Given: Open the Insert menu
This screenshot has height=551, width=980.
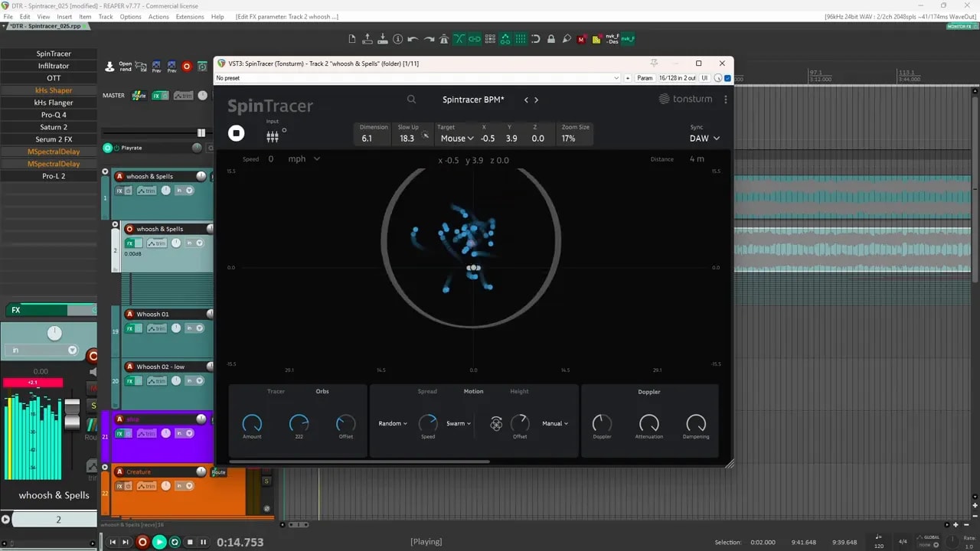Looking at the screenshot, I should 64,17.
